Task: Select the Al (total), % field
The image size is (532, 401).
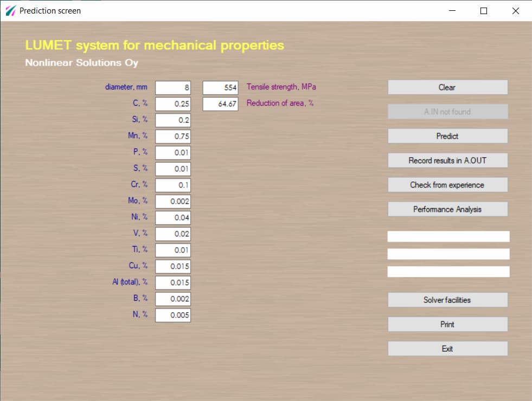Action: (x=173, y=282)
